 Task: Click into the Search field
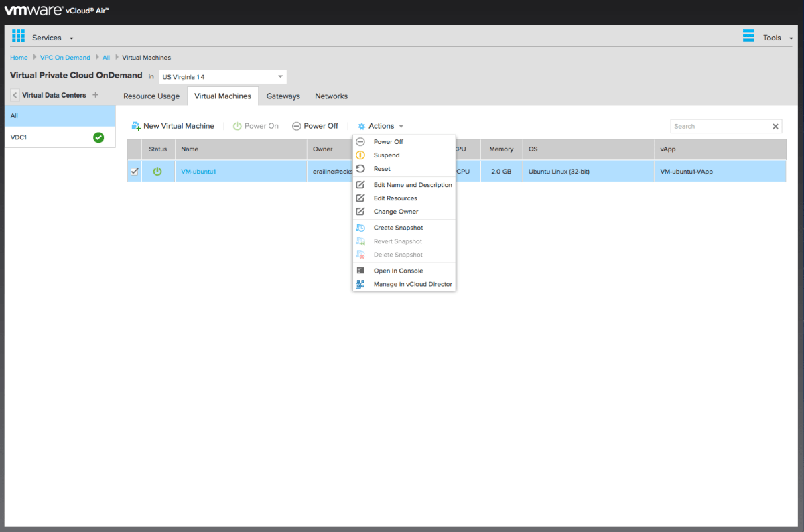click(x=720, y=126)
